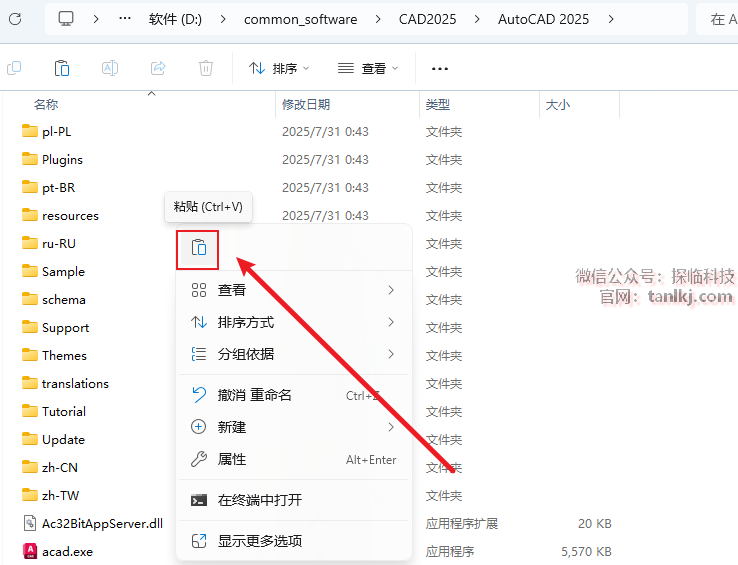The width and height of the screenshot is (738, 565).
Task: Select the ru-RU folder
Action: pyautogui.click(x=59, y=243)
